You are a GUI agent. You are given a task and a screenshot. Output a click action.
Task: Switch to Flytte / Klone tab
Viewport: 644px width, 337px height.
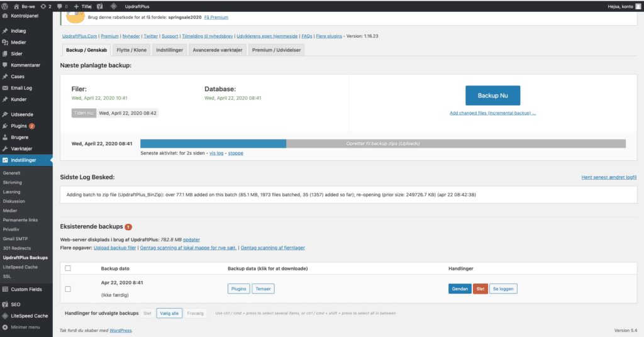click(131, 50)
